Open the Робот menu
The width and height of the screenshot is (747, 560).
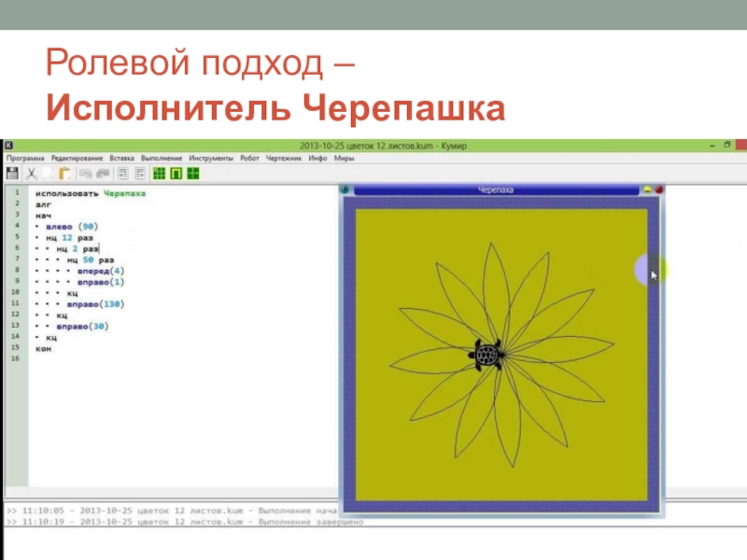pos(249,158)
